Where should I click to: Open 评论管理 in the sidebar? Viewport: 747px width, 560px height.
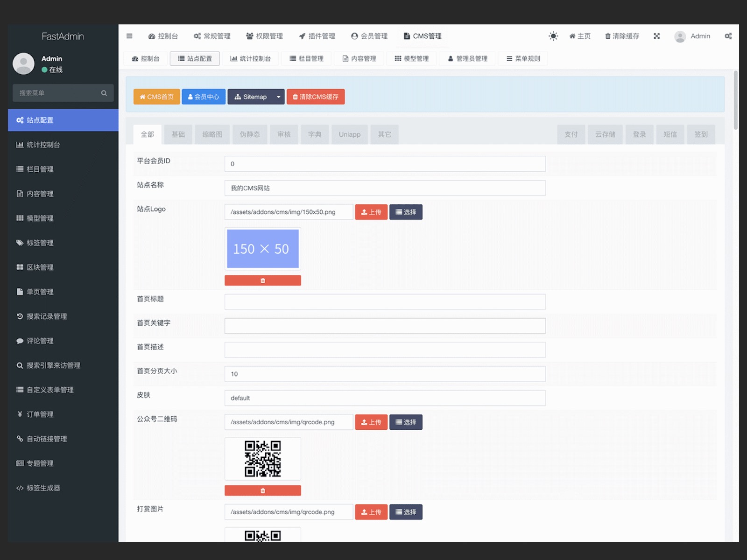click(x=63, y=341)
